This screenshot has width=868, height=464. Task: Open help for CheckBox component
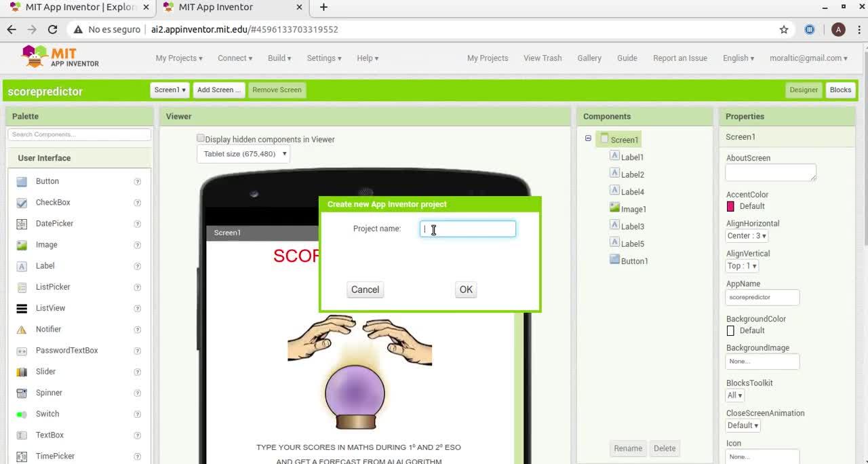137,203
